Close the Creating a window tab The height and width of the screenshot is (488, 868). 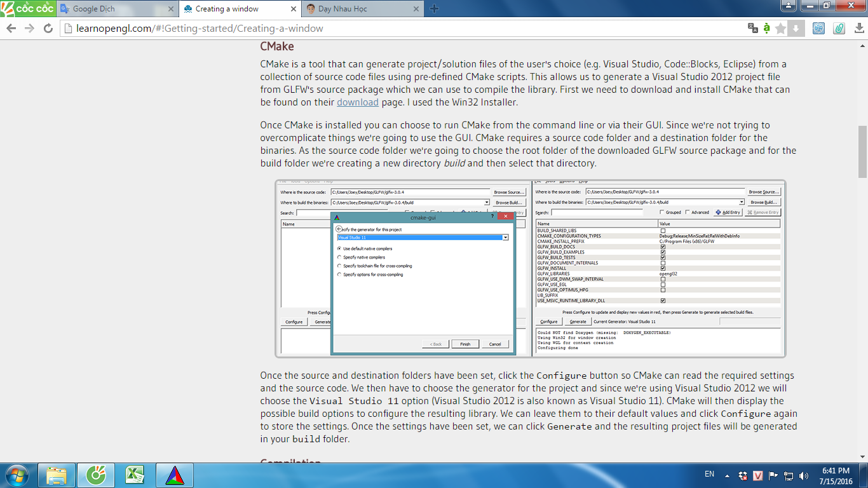[x=292, y=9]
